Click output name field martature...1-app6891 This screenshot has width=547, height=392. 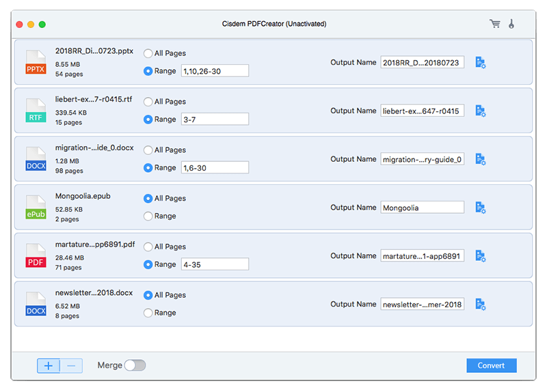[422, 256]
